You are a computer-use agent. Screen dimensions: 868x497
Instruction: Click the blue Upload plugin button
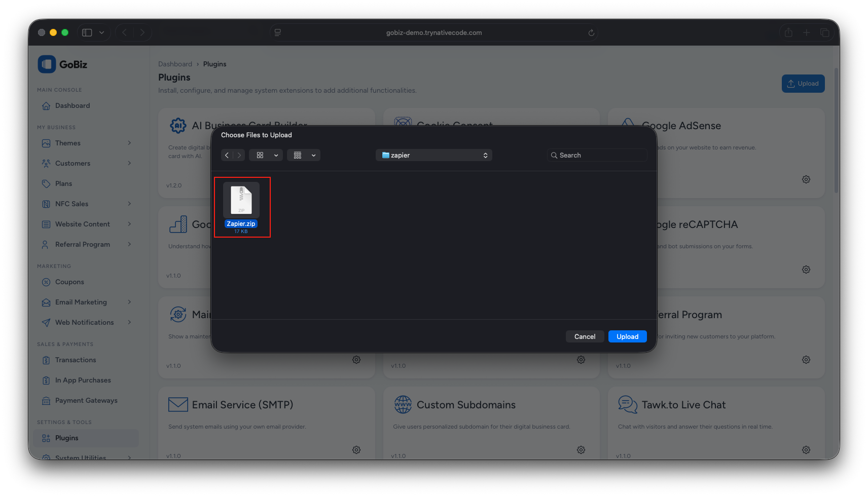tap(803, 84)
